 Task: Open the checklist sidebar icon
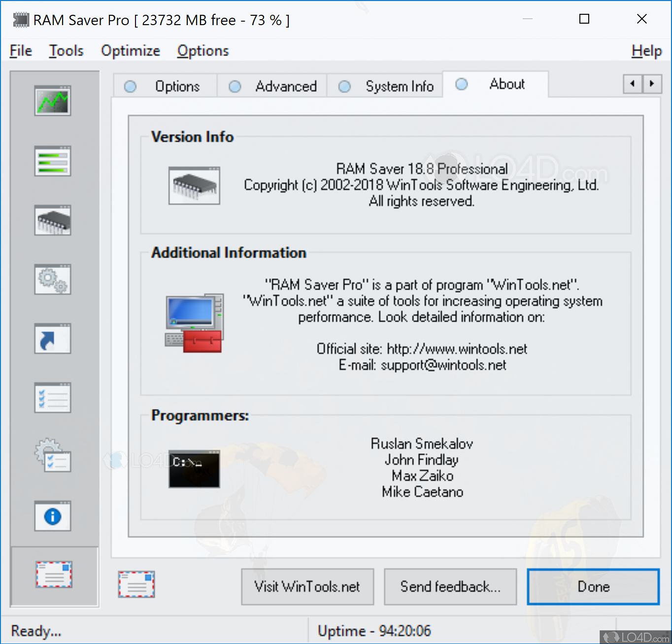pos(53,398)
